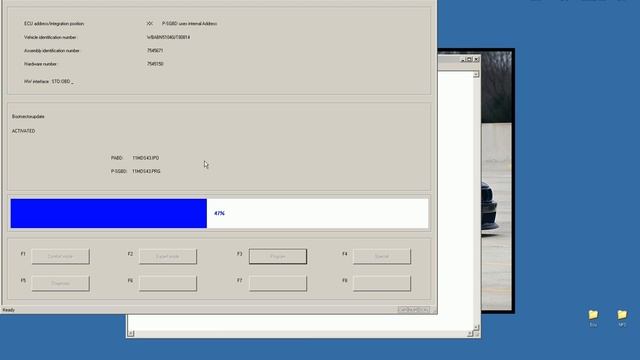Image resolution: width=640 pixels, height=360 pixels.
Task: Click the keyboard lock indicators in status bar
Action: [413, 310]
